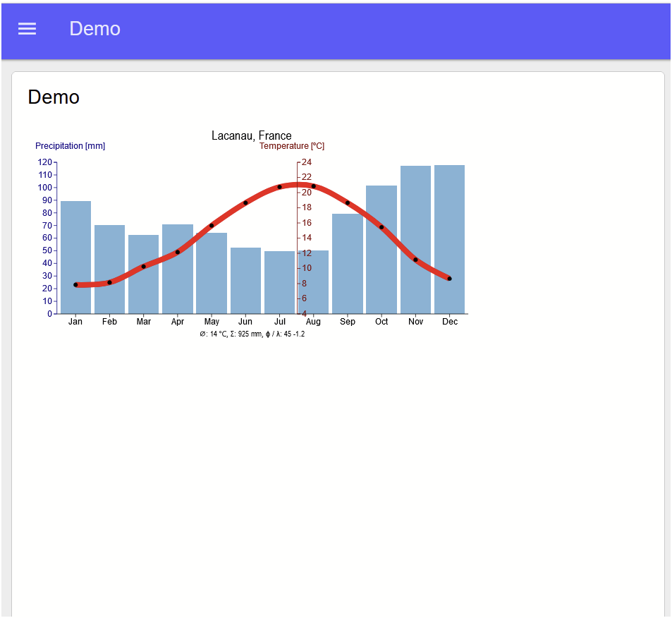
Task: Click the February precipitation bar
Action: 110,269
